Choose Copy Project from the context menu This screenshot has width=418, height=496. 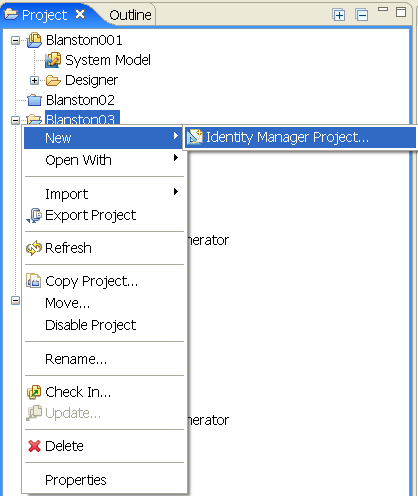point(103,281)
